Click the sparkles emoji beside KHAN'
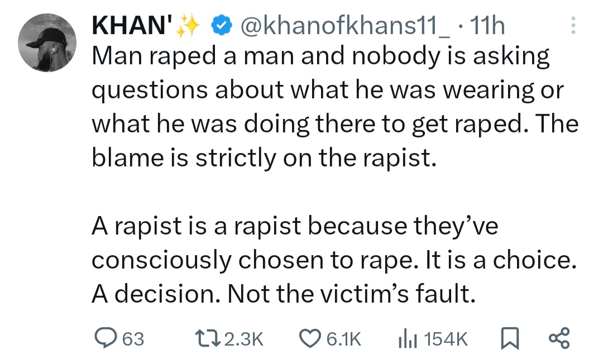This screenshot has width=603, height=364. (x=187, y=26)
